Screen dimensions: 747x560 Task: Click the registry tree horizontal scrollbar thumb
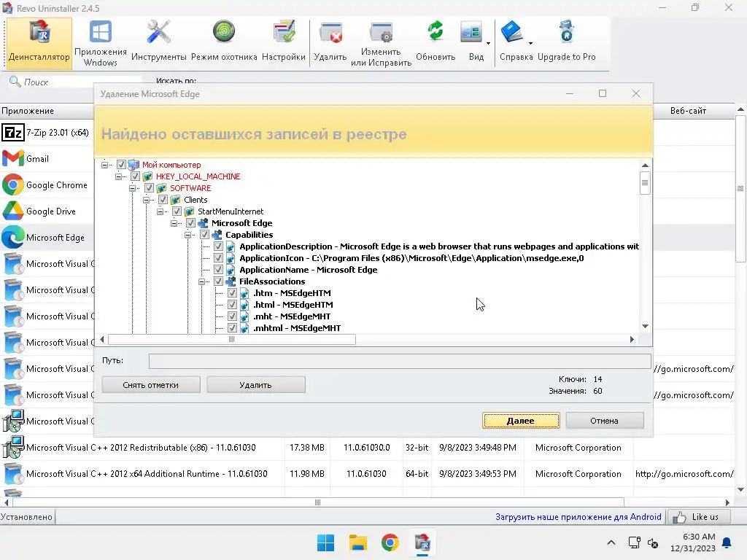pos(231,340)
